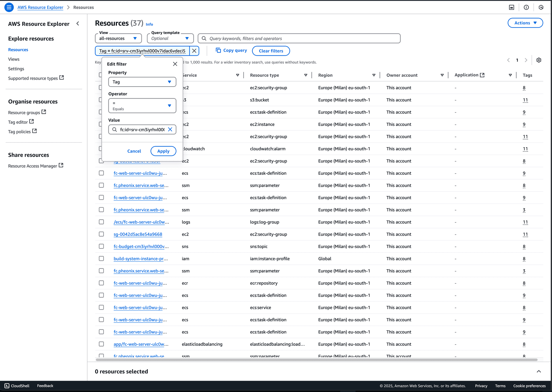
Task: Select checkbox for sns:topic row
Action: (x=101, y=246)
